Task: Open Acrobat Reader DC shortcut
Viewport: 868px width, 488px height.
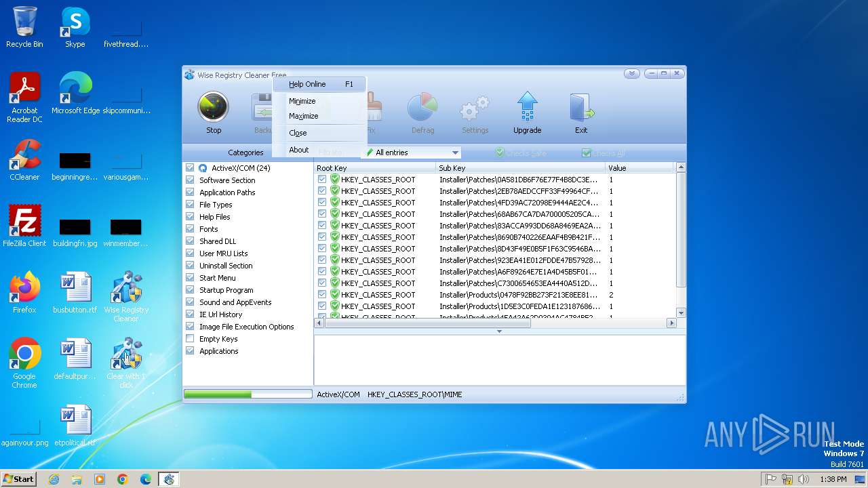Action: (x=24, y=98)
